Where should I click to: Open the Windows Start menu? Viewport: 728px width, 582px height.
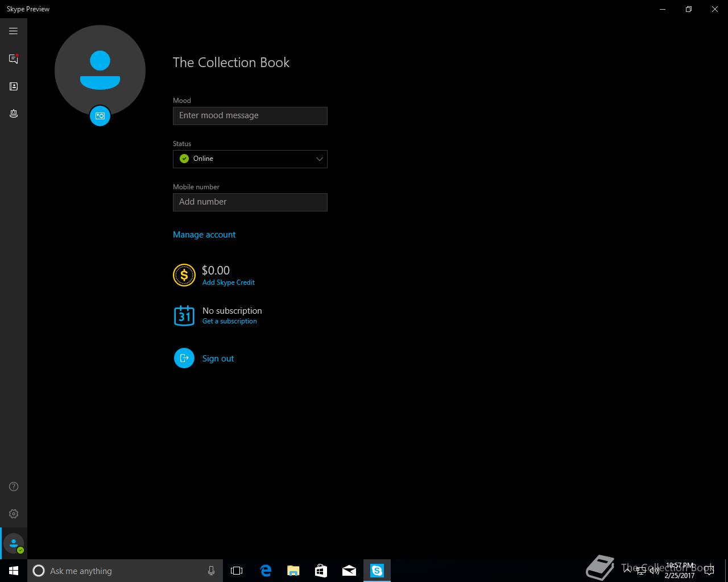[x=14, y=571]
